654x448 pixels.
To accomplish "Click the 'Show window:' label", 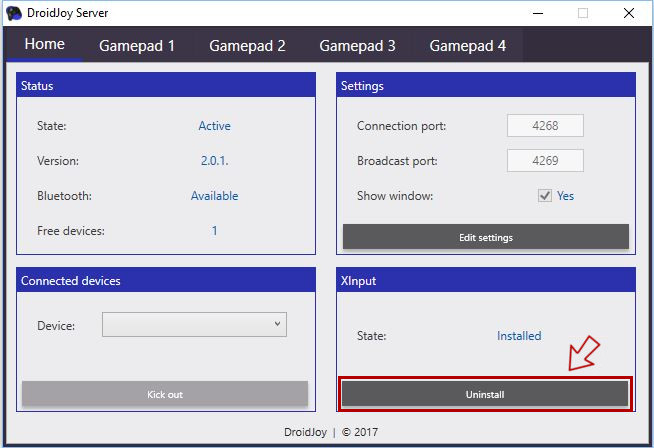I will (x=395, y=196).
